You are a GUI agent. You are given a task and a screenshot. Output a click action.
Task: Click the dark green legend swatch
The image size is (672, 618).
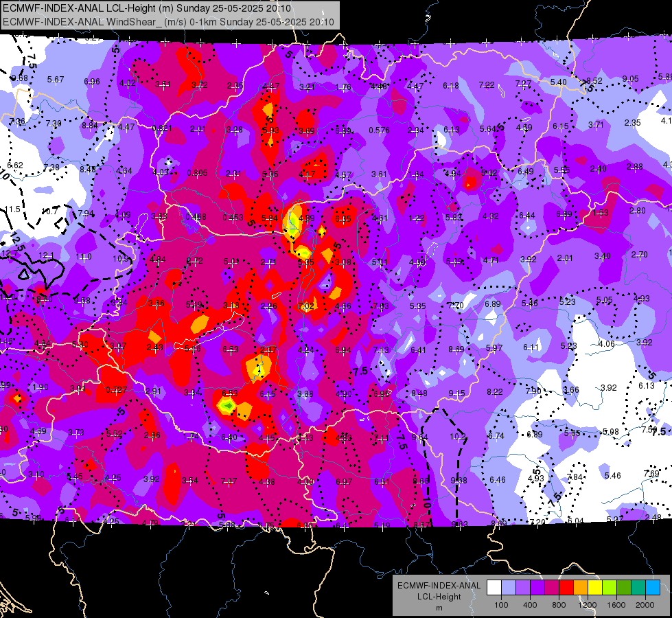624,588
